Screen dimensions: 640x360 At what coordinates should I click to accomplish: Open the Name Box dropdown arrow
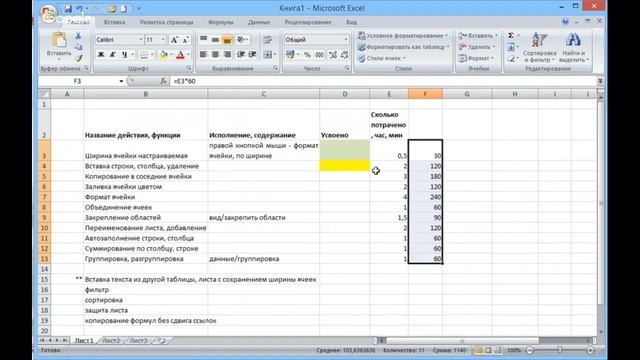click(121, 81)
